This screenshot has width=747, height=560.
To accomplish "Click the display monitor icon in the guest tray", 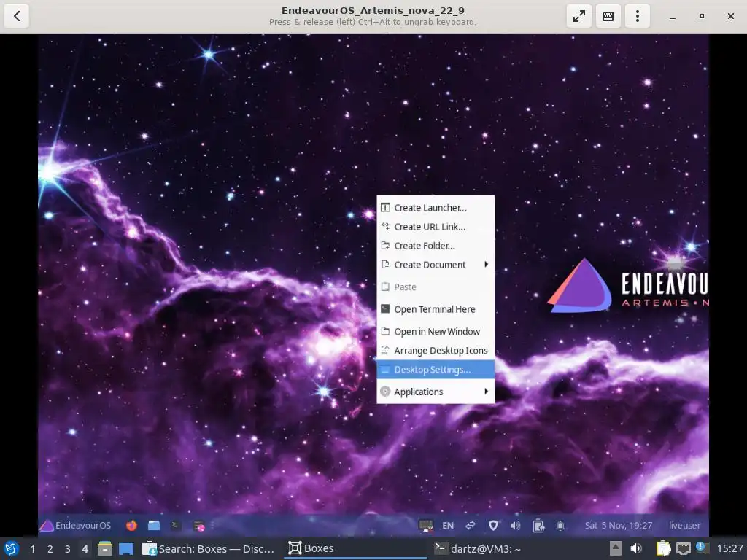I will (x=425, y=526).
